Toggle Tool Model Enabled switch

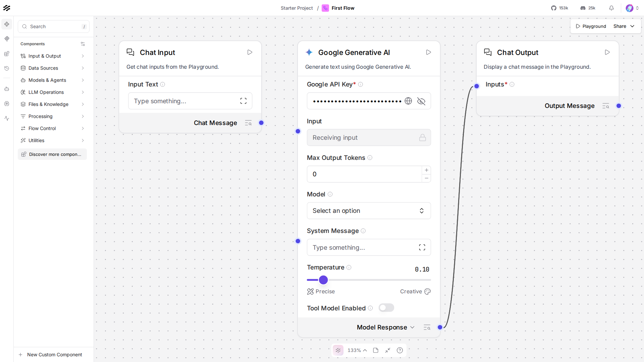click(386, 308)
